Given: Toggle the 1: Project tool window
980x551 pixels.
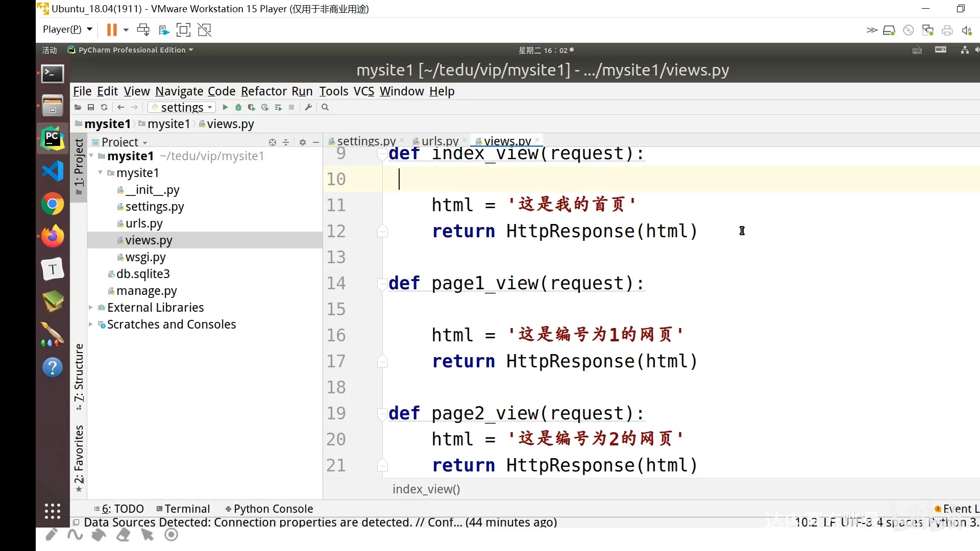Looking at the screenshot, I should click(79, 167).
